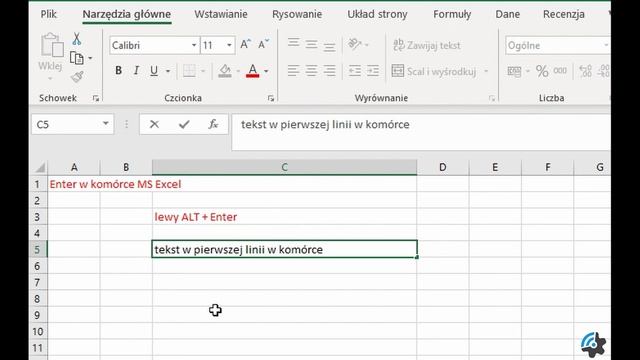Click cell with "Enter w komórce MS Excel"
Viewport: 640px width, 360px height.
coord(115,184)
